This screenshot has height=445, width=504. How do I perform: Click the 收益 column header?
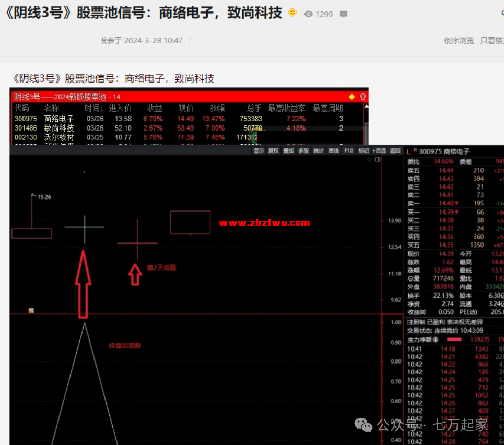point(155,108)
